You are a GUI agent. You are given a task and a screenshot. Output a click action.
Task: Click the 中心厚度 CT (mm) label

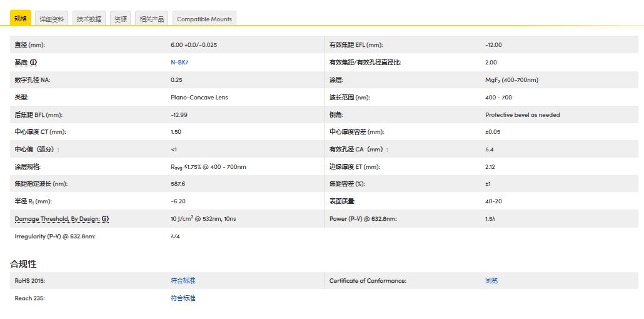tap(40, 132)
